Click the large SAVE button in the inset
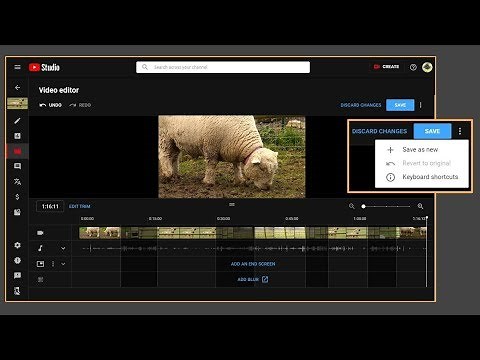Viewport: 480px width, 360px height. click(432, 131)
